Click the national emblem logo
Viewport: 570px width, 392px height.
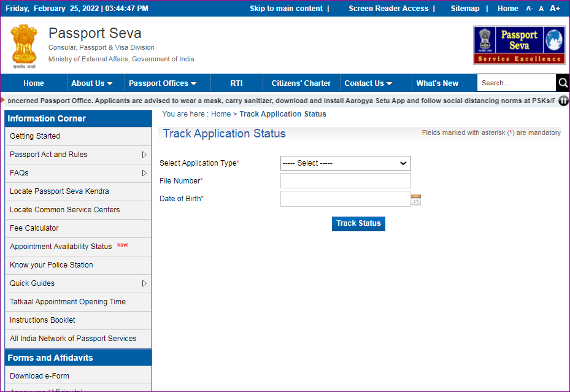coord(24,46)
